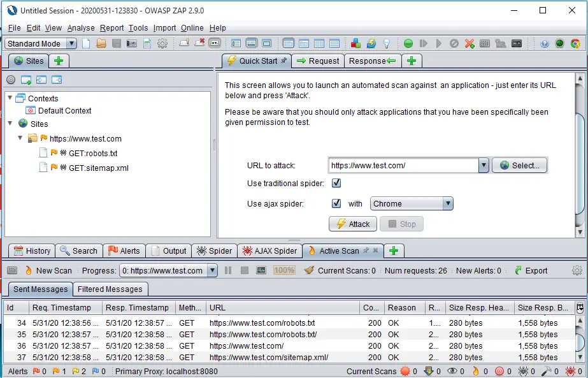This screenshot has width=588, height=378.
Task: Open the Online menu
Action: (192, 28)
